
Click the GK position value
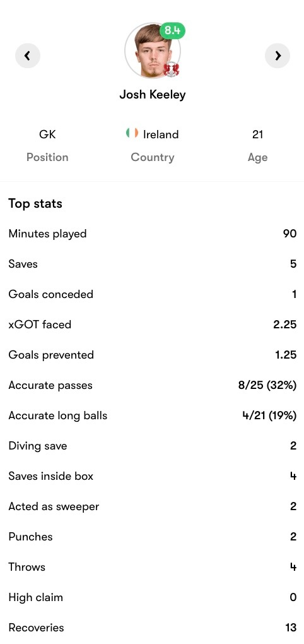(47, 134)
